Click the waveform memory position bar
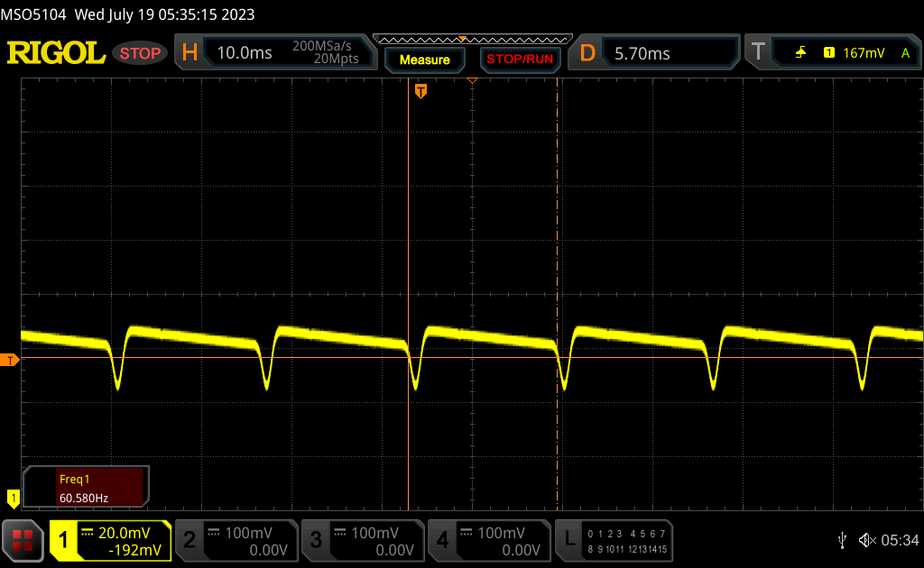 point(473,40)
